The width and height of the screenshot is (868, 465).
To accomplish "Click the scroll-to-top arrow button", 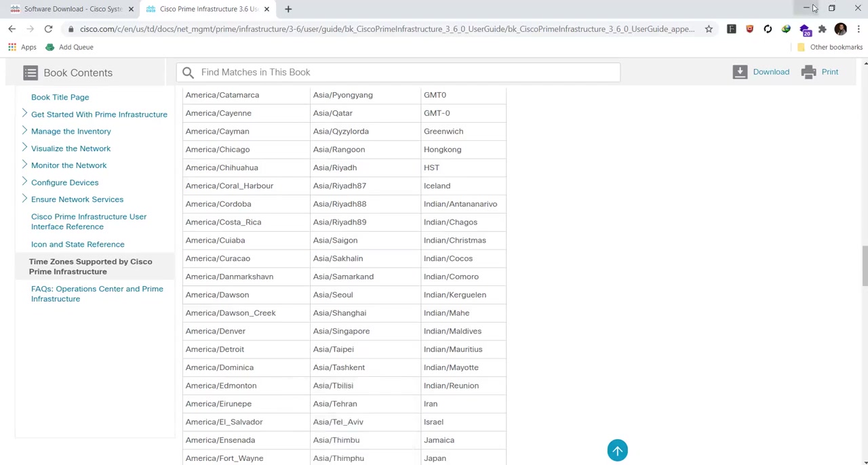I will pos(617,451).
